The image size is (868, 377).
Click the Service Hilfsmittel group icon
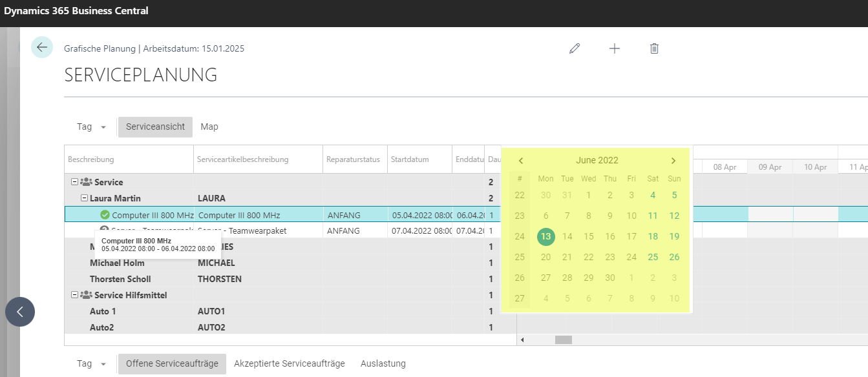(86, 295)
